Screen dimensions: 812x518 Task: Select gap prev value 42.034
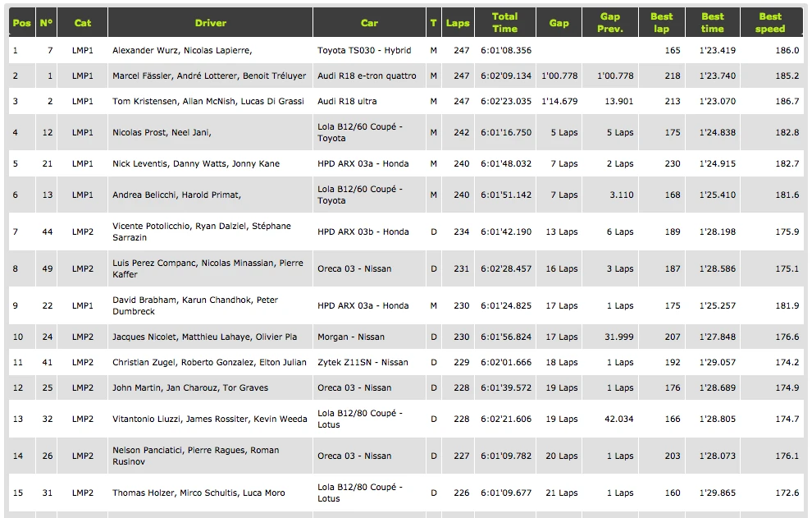(x=618, y=419)
